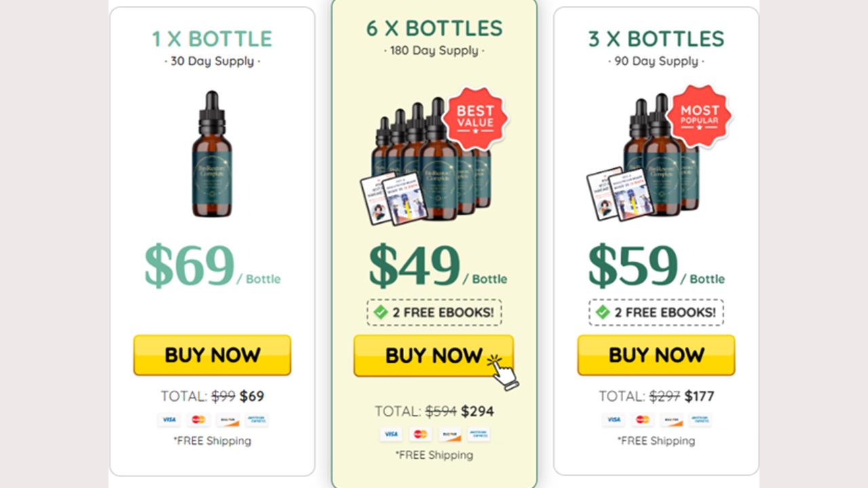This screenshot has height=488, width=868.
Task: Click the green checkmark in 3 bottles ebooks box
Action: (603, 312)
